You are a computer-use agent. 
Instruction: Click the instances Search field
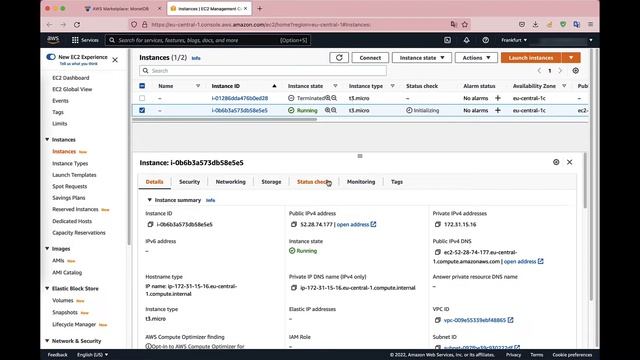(x=263, y=71)
